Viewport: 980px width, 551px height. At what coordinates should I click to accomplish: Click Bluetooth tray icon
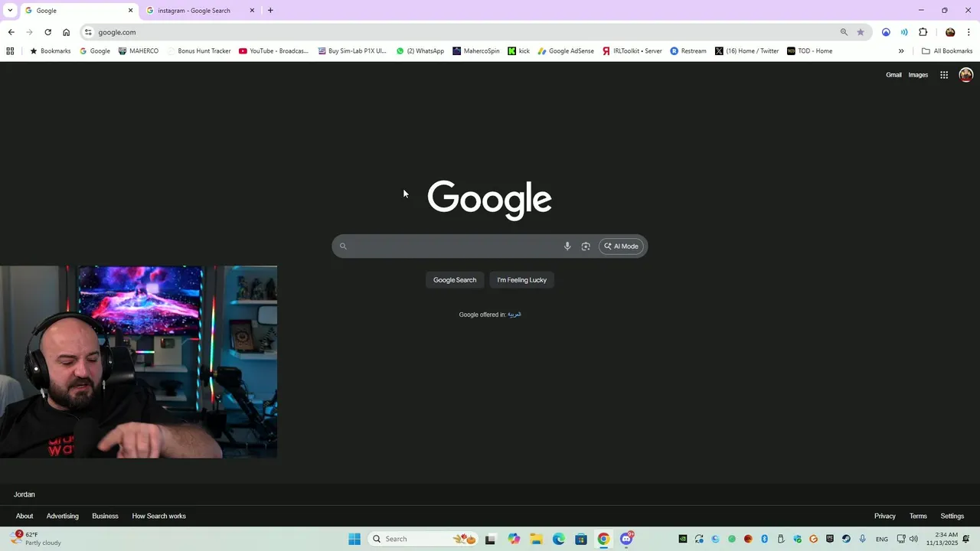[x=764, y=539]
